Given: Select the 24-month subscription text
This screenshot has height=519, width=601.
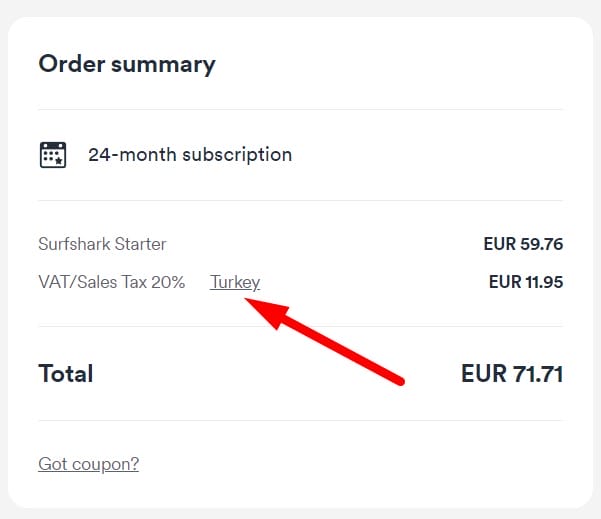Looking at the screenshot, I should click(190, 155).
